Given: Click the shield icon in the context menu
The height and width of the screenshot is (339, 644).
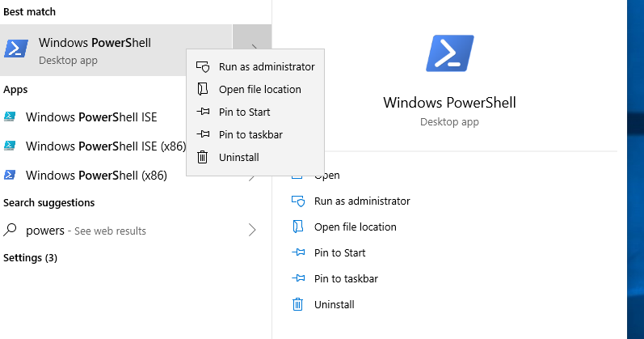Looking at the screenshot, I should [x=203, y=67].
